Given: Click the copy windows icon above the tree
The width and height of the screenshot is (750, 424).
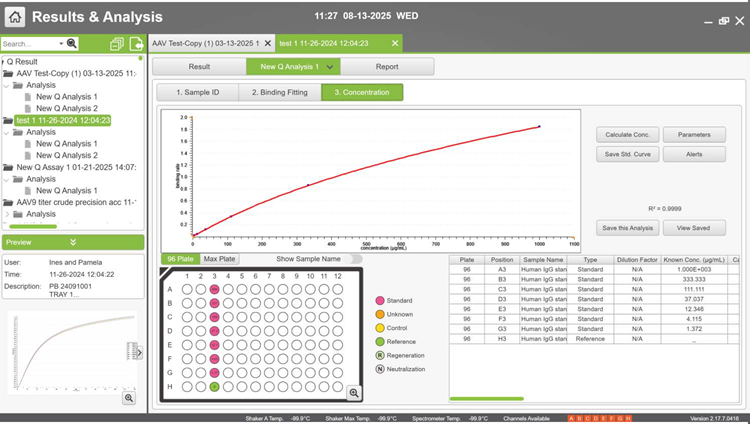Looking at the screenshot, I should pos(117,44).
